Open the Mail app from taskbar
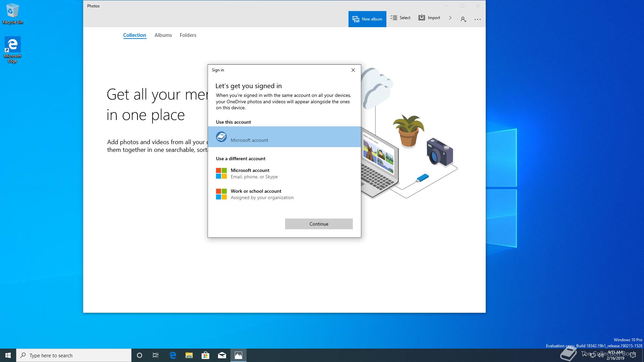 [x=222, y=355]
